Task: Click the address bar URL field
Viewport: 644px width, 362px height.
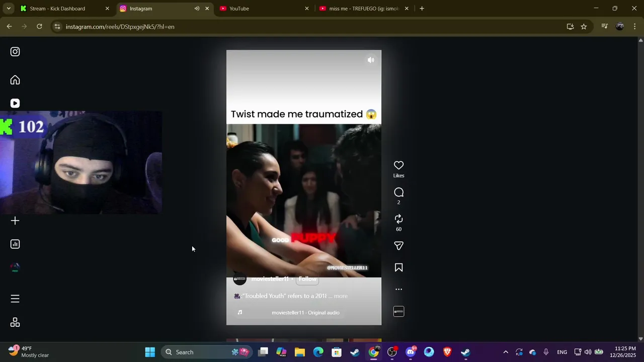Action: [x=312, y=27]
